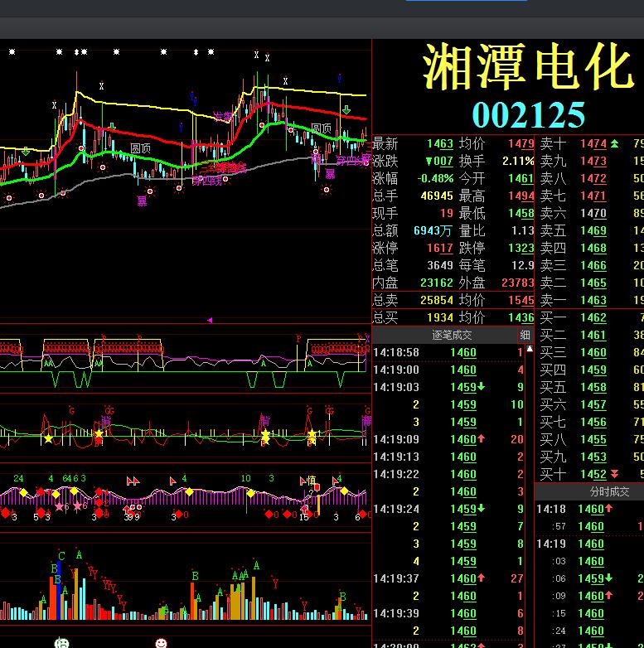
Task: Click the green up arrows beside 卖十
Action: click(x=615, y=144)
